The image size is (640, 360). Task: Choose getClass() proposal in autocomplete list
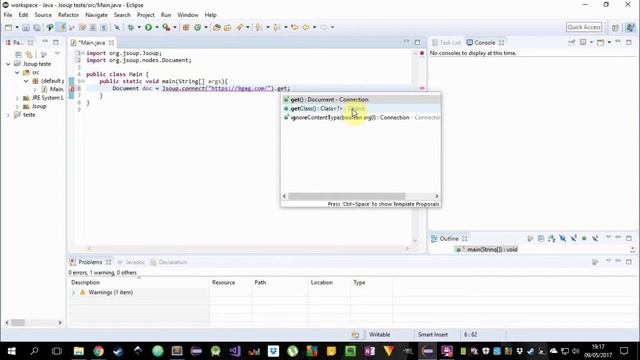click(x=361, y=109)
